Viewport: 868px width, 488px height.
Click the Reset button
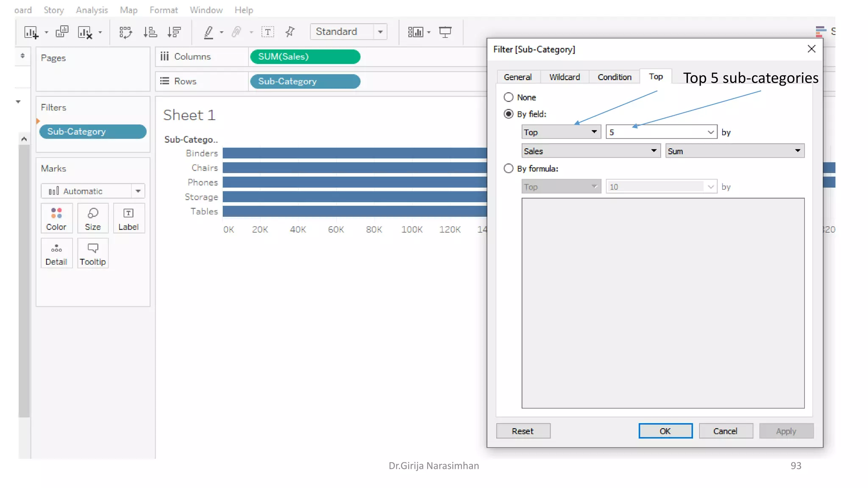523,431
